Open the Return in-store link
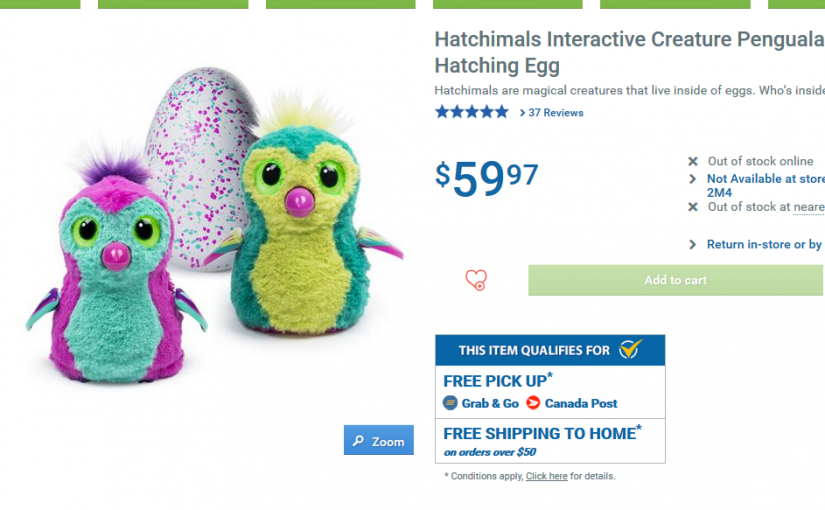This screenshot has width=825, height=510. click(x=764, y=244)
